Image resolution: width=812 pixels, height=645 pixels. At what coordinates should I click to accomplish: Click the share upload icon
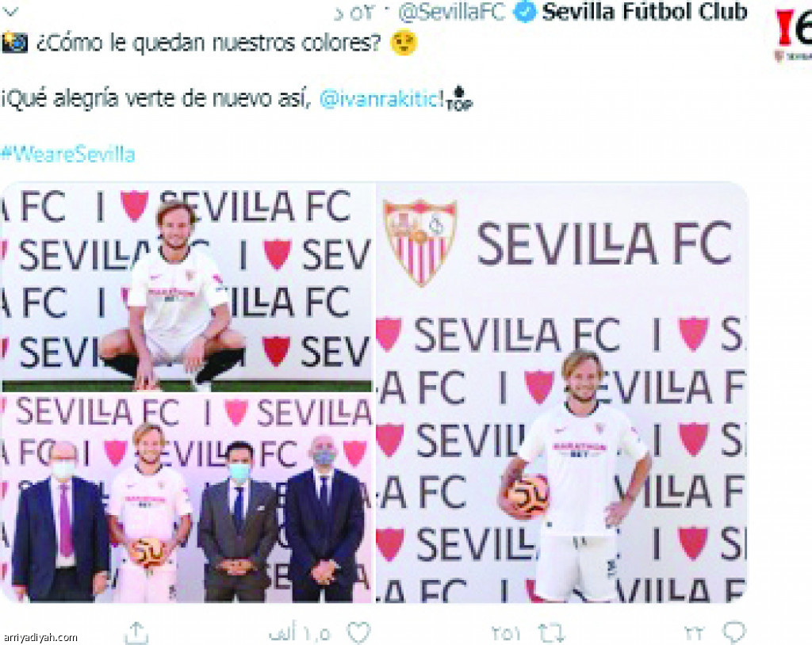(x=136, y=632)
